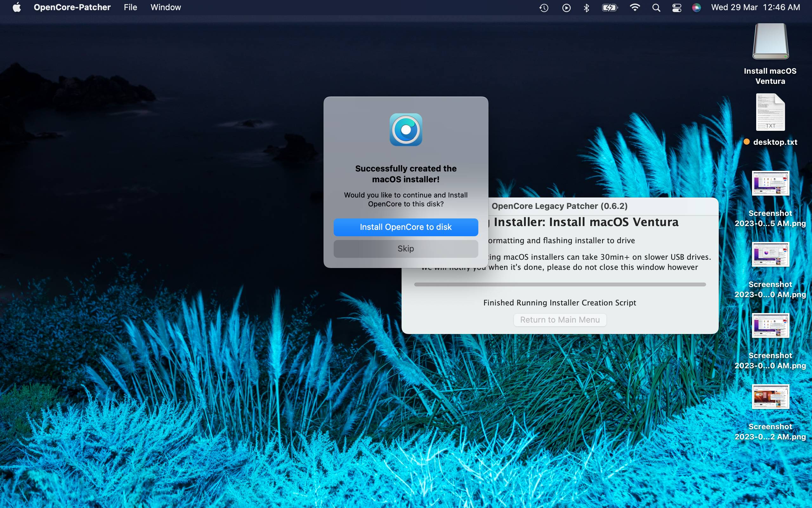Viewport: 812px width, 508px height.
Task: Open Wi-Fi menu bar icon
Action: pos(634,8)
